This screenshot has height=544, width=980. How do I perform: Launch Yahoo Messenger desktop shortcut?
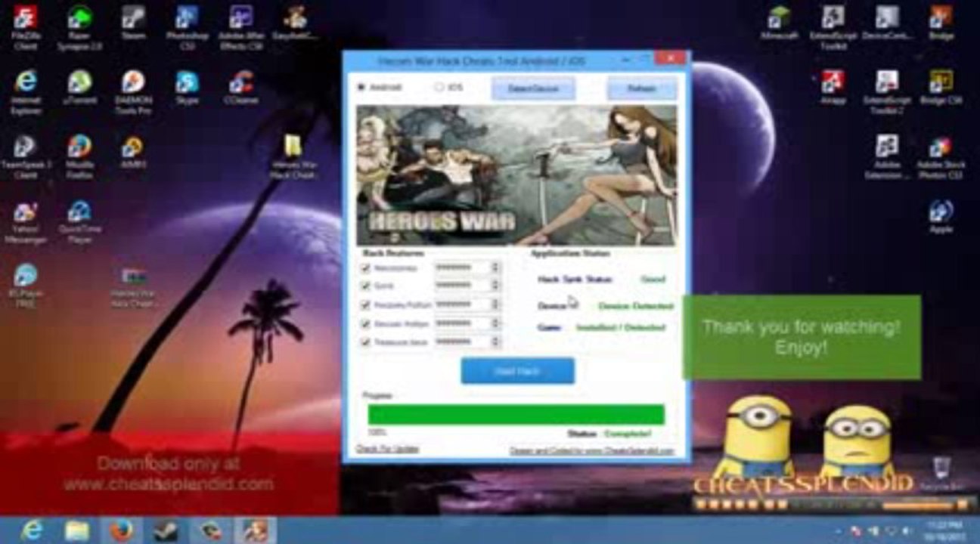[x=25, y=222]
